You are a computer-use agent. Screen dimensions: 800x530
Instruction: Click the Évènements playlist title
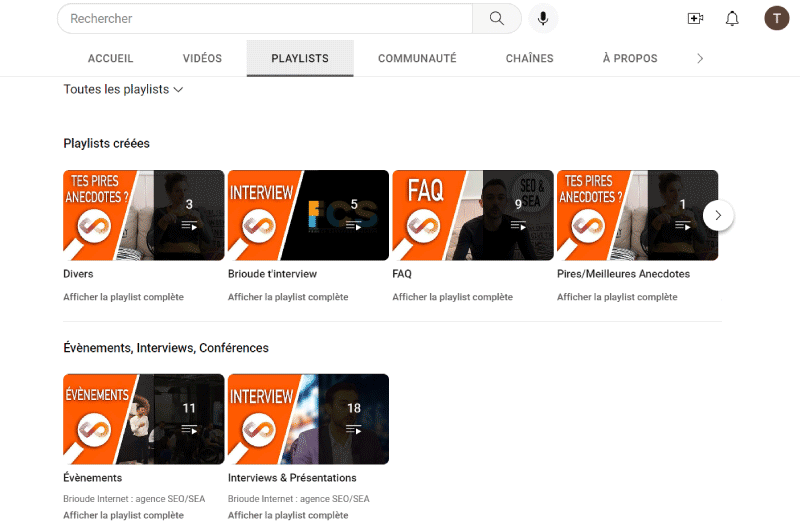[x=93, y=478]
